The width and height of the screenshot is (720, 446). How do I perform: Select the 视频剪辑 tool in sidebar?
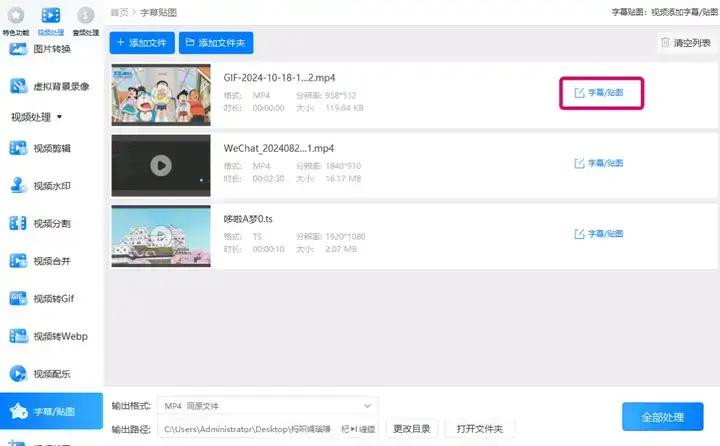[50, 148]
